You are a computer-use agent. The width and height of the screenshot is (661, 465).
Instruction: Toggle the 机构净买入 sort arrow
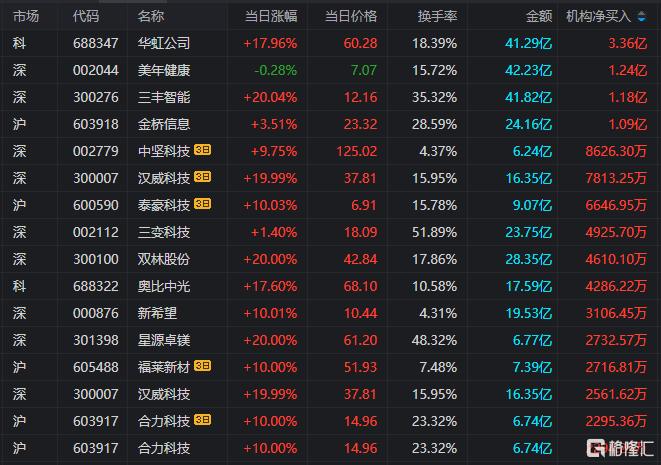point(642,16)
